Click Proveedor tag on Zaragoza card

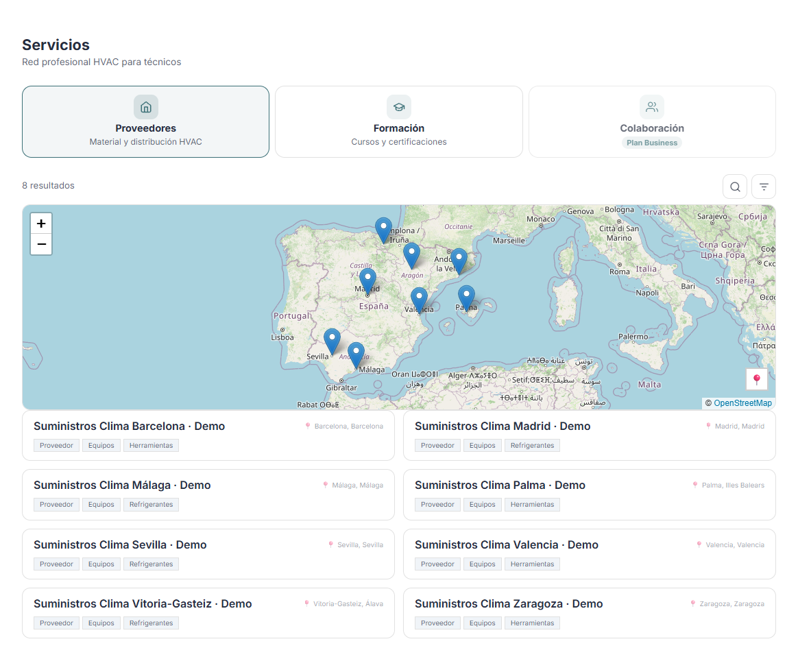coord(437,623)
